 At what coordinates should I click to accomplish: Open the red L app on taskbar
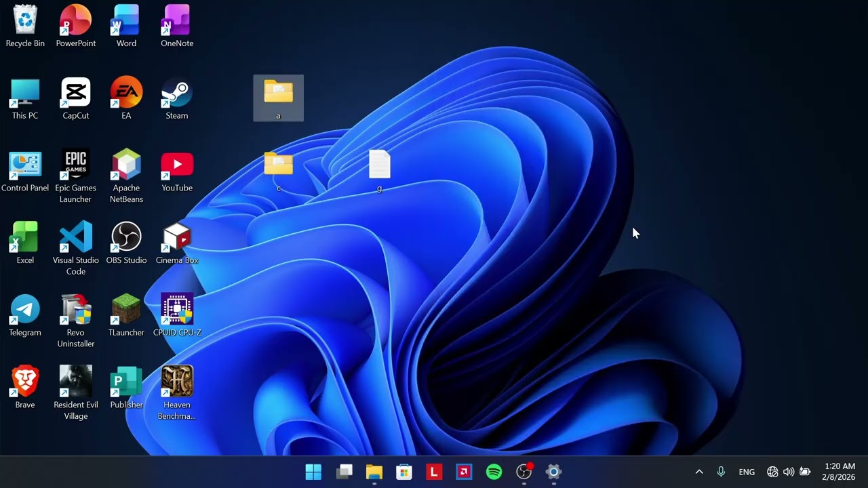click(434, 472)
